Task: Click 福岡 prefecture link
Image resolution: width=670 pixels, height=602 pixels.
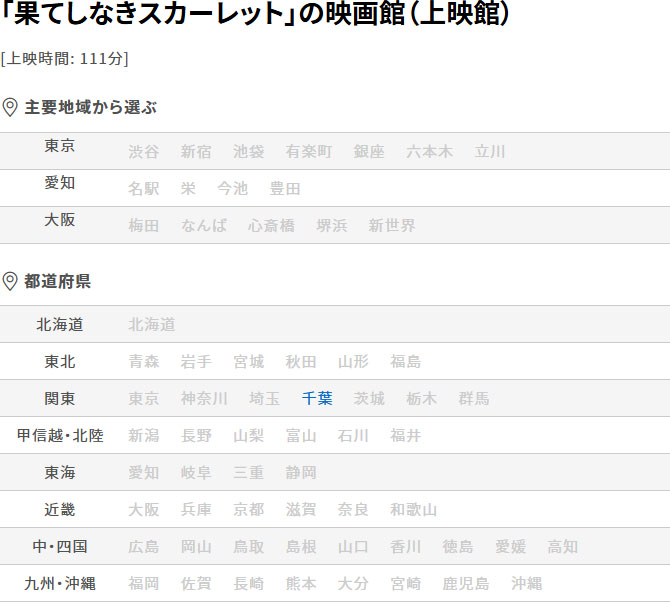Action: tap(144, 584)
